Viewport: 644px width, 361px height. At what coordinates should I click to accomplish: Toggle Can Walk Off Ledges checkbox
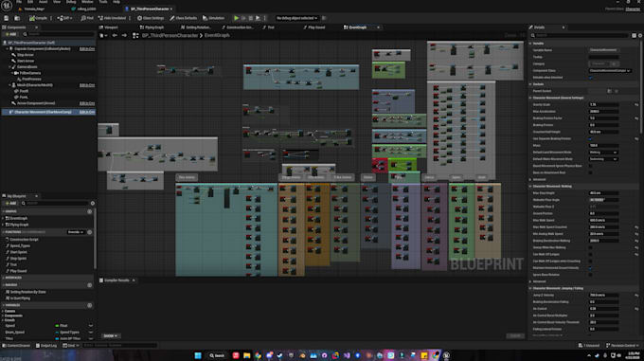591,254
